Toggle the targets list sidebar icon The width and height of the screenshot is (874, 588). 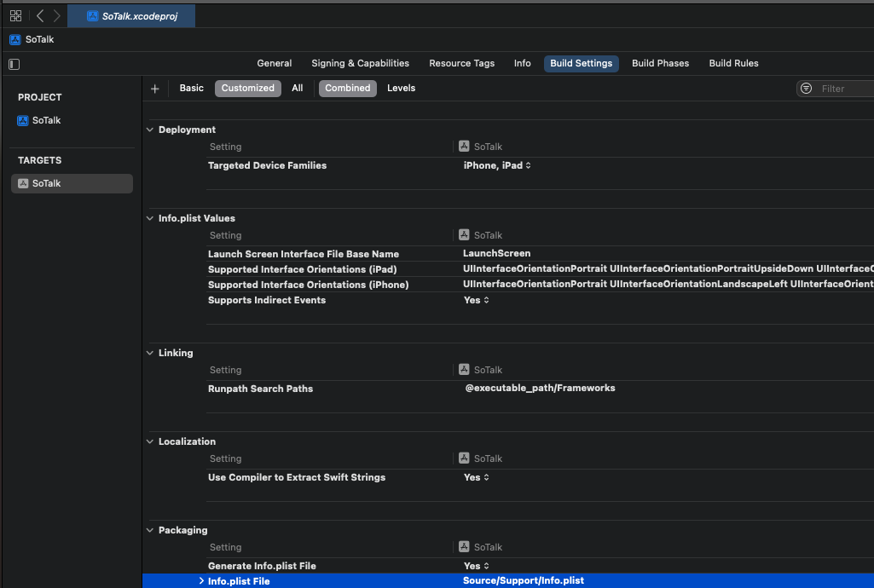(14, 64)
